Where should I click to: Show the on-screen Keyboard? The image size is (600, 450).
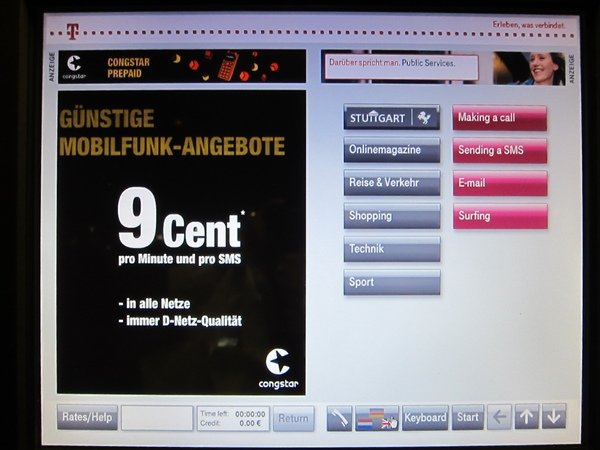click(425, 418)
